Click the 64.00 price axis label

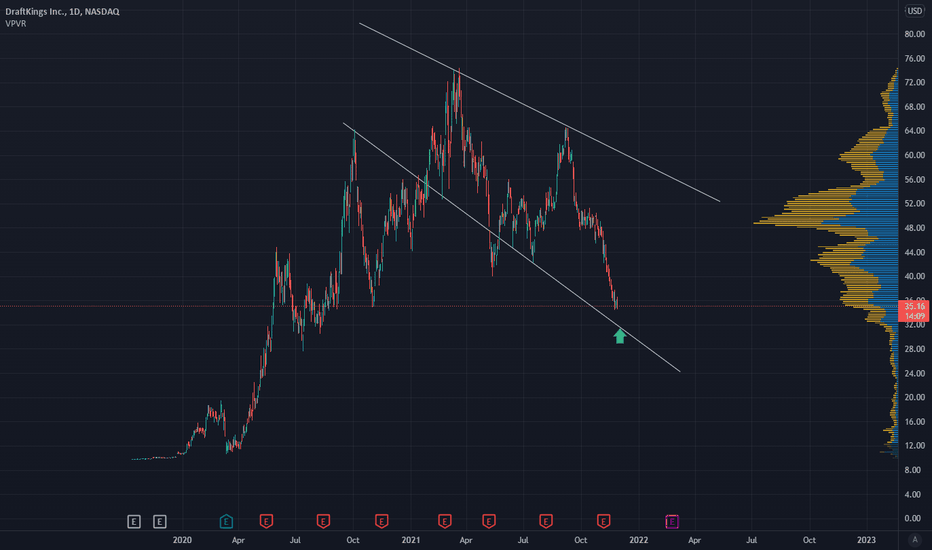[914, 131]
